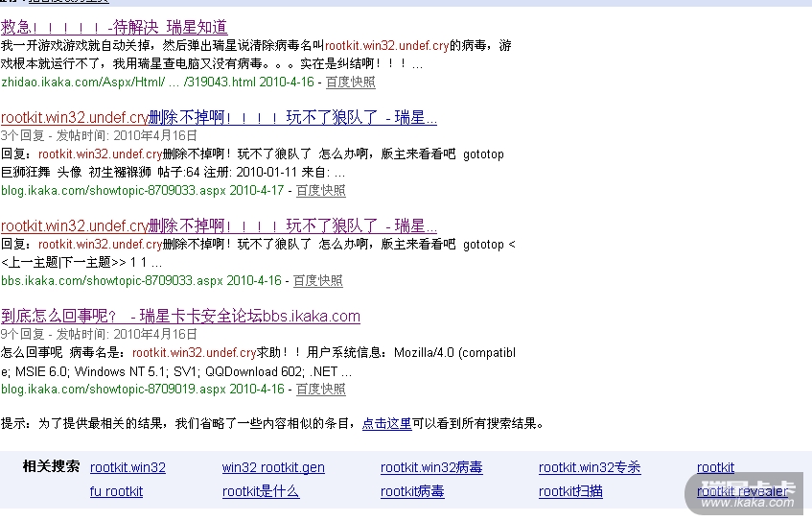
Task: Search related term rootkit病毒
Action: (412, 491)
